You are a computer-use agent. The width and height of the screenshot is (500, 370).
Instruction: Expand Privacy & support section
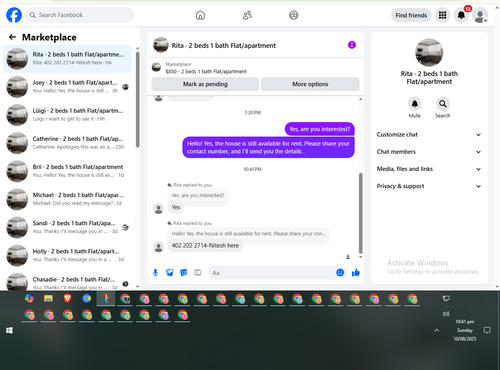[429, 186]
